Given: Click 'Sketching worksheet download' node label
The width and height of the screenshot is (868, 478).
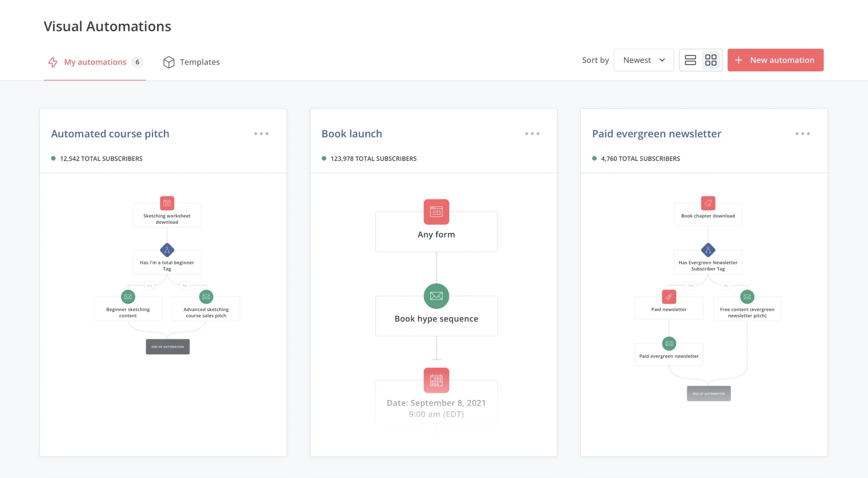Looking at the screenshot, I should point(167,219).
